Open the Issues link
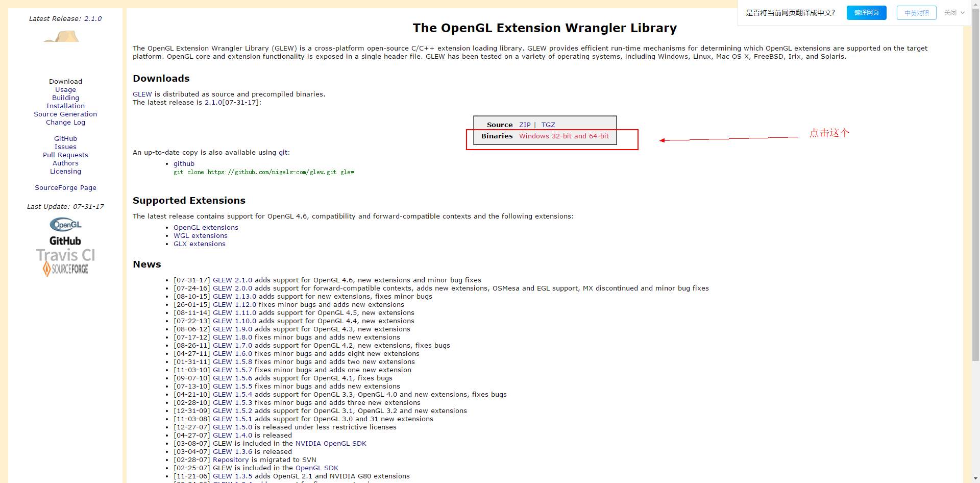This screenshot has height=483, width=980. [x=65, y=147]
